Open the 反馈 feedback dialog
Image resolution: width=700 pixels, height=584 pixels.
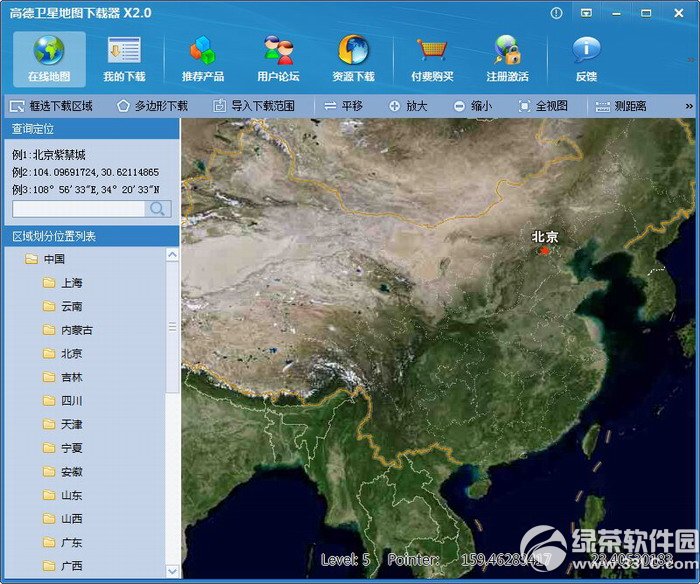point(586,59)
